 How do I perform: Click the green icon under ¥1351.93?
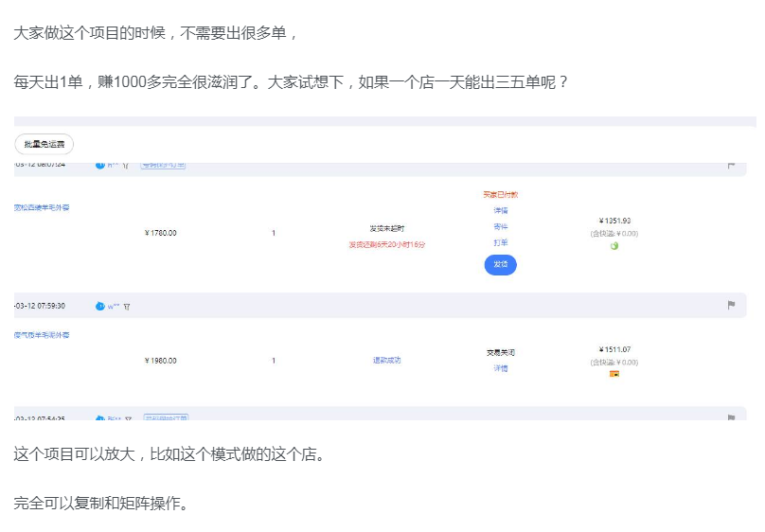[614, 246]
